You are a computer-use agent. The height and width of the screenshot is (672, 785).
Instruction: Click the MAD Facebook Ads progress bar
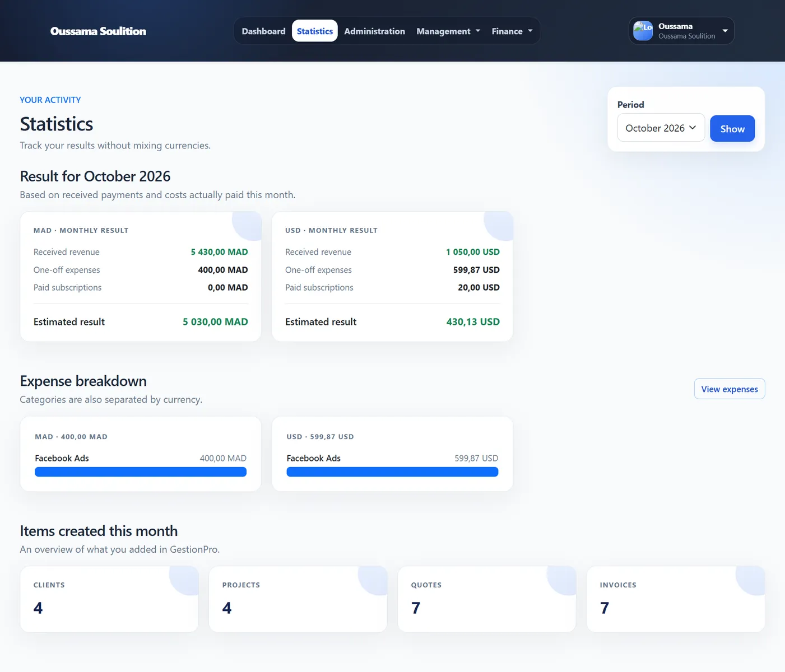tap(141, 472)
